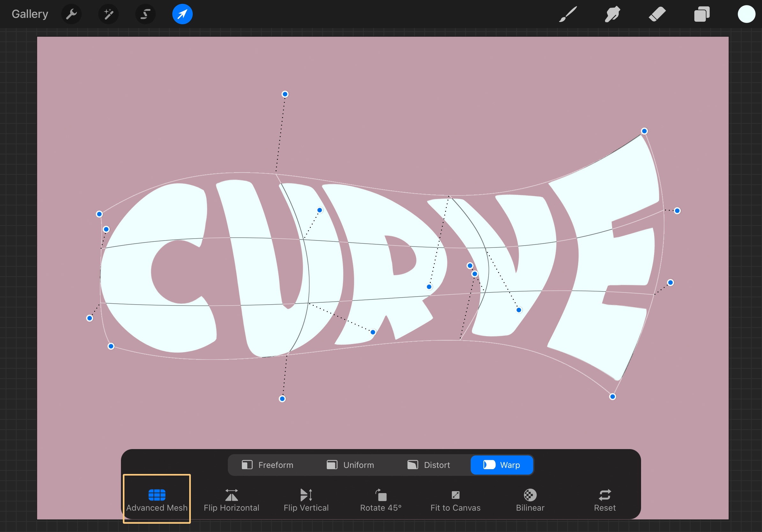Open the active color swatch
This screenshot has height=532, width=762.
[746, 14]
